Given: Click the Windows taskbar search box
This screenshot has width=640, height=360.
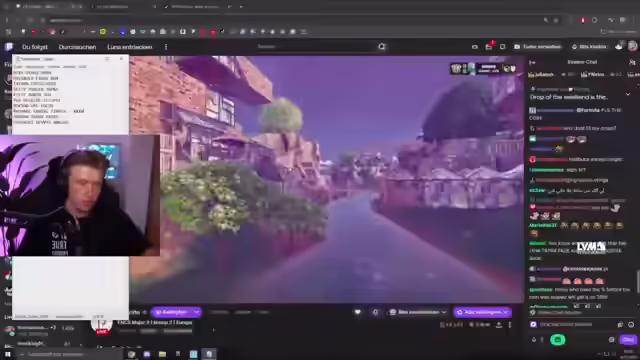Looking at the screenshot, I should (69, 354).
